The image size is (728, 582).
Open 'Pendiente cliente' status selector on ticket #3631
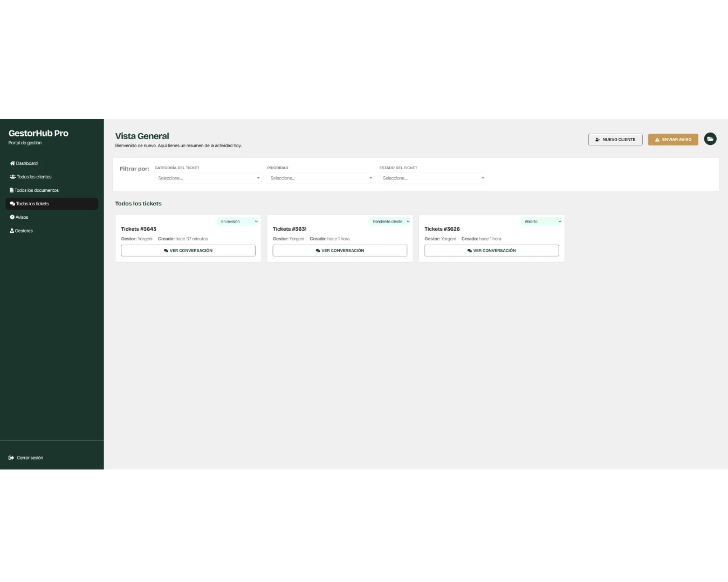390,221
